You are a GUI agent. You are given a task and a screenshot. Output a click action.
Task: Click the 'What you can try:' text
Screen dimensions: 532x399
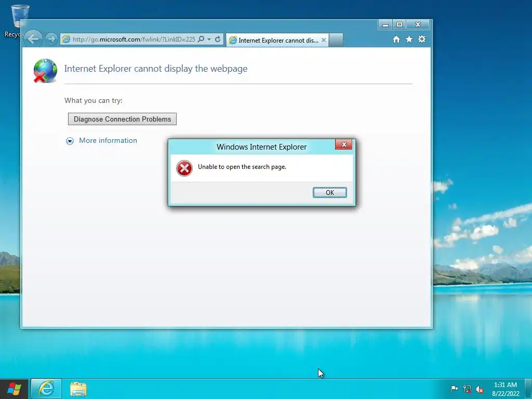(94, 100)
